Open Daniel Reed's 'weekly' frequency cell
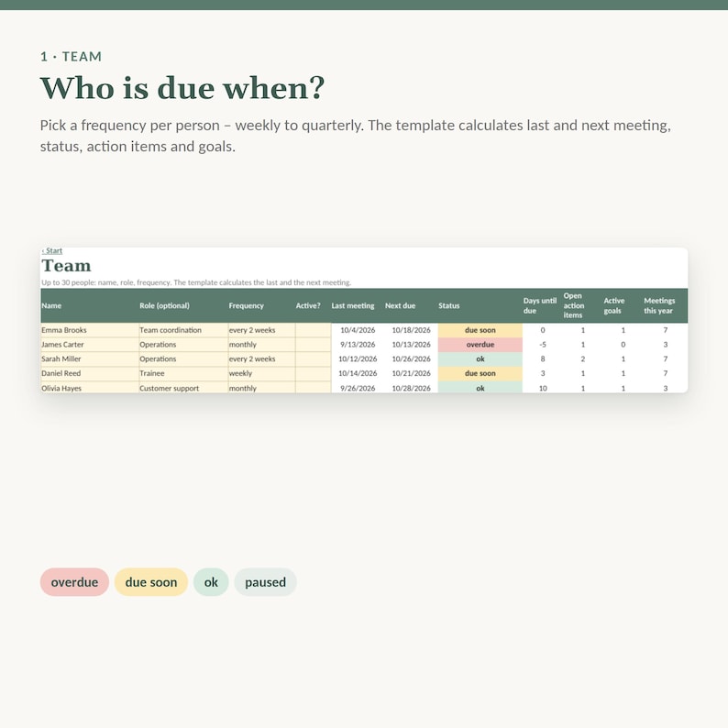The width and height of the screenshot is (728, 728). tap(261, 373)
